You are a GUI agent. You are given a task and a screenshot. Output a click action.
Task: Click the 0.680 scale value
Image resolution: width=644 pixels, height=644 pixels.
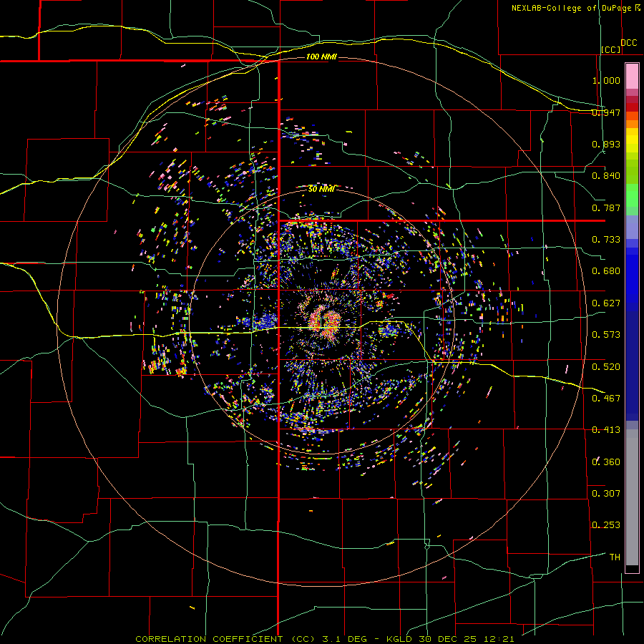pyautogui.click(x=606, y=271)
